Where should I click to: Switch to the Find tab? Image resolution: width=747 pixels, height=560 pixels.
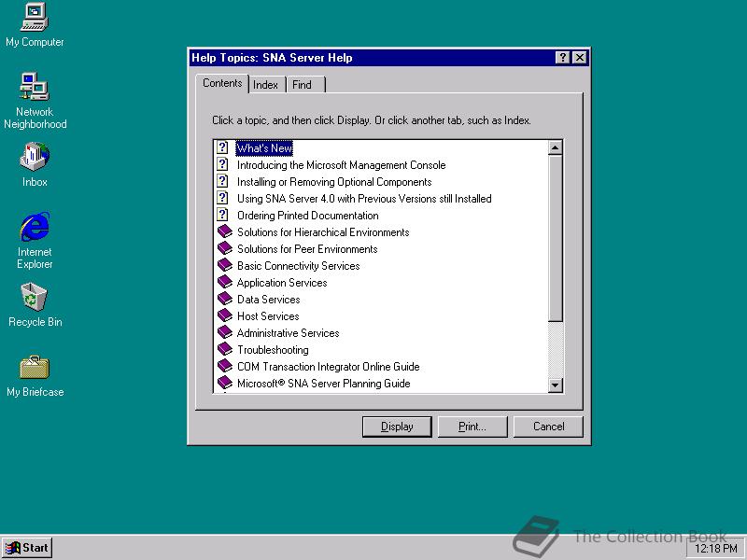coord(305,85)
